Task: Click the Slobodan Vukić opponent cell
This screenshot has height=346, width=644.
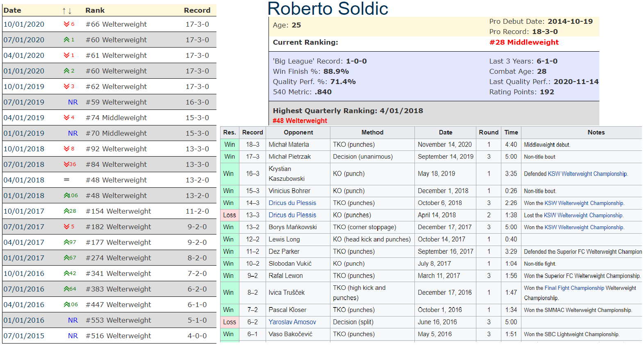Action: [298, 264]
